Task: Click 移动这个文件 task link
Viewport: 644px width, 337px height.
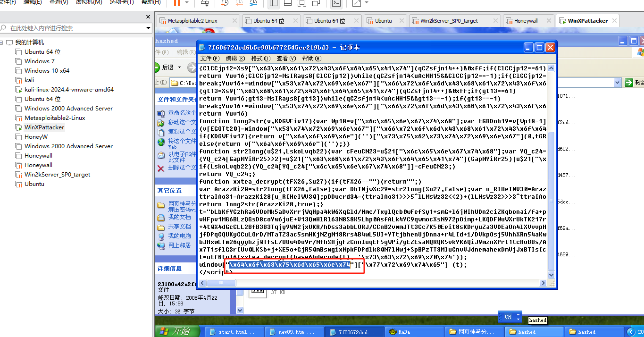Action: pyautogui.click(x=182, y=122)
